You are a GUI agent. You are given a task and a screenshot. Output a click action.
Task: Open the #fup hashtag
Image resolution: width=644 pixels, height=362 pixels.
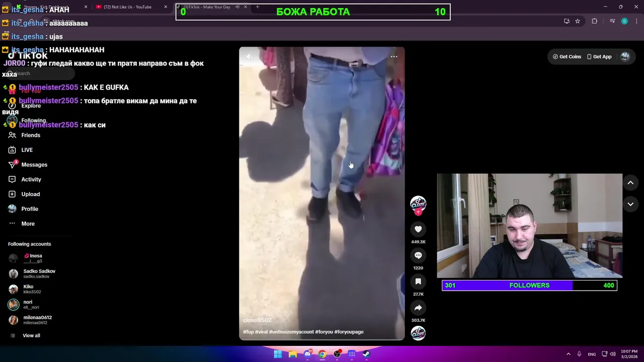(x=248, y=332)
